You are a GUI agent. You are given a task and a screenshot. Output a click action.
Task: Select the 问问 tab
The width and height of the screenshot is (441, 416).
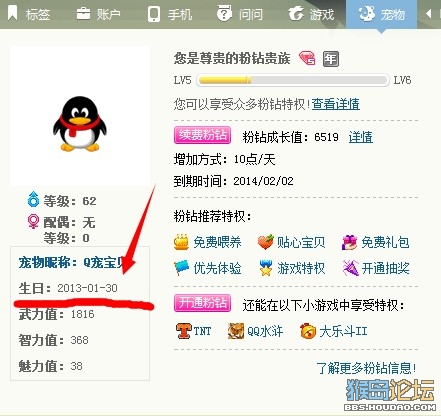[240, 14]
